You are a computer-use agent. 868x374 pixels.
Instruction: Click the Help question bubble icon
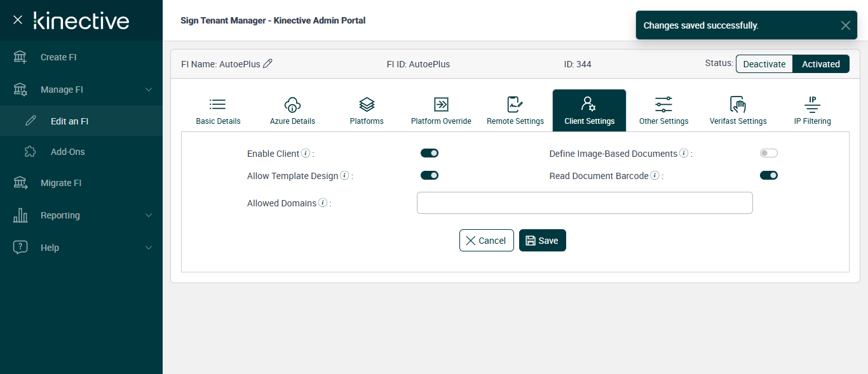[x=20, y=248]
